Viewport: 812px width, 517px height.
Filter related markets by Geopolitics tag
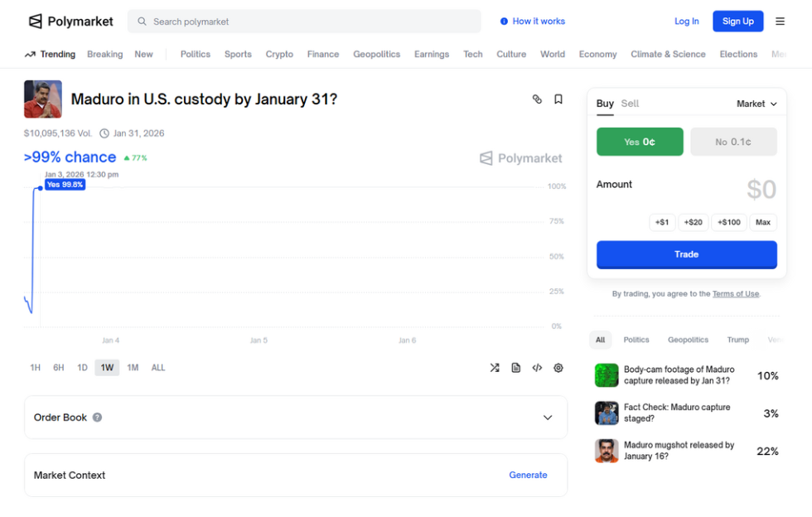pos(688,340)
